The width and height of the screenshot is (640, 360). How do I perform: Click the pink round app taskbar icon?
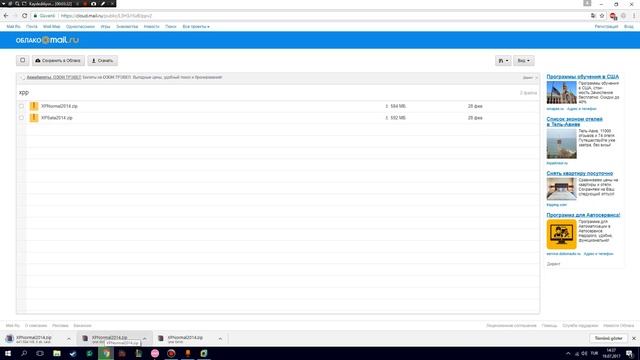[155, 353]
